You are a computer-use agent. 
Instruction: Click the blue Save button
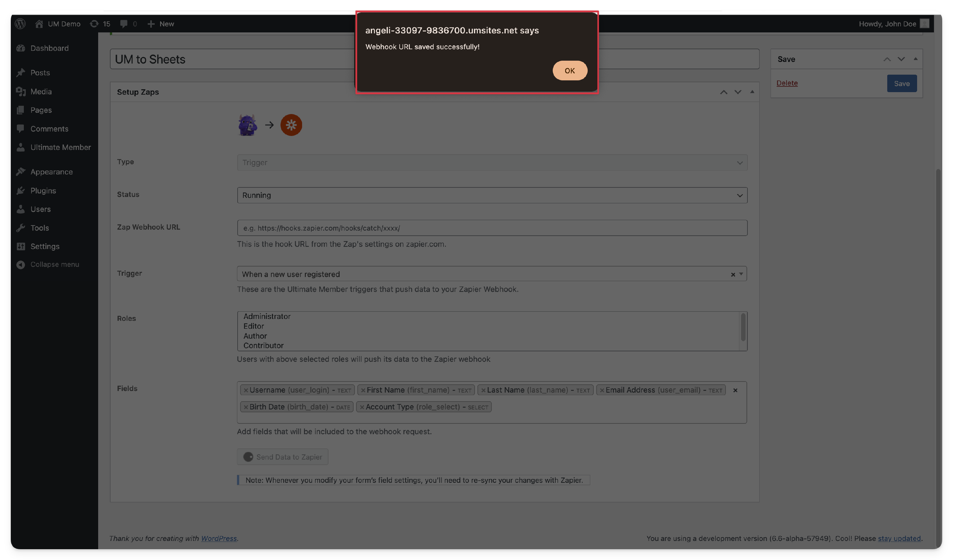tap(902, 84)
